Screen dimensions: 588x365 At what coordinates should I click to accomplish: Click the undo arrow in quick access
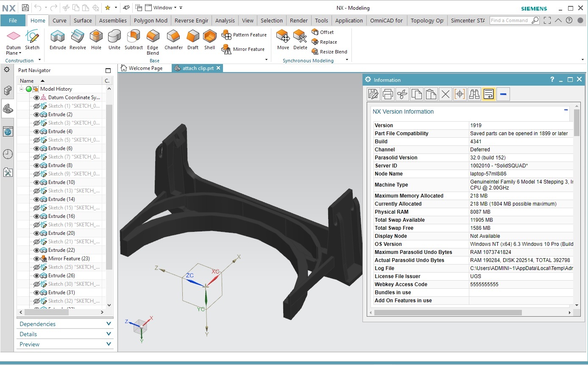38,8
